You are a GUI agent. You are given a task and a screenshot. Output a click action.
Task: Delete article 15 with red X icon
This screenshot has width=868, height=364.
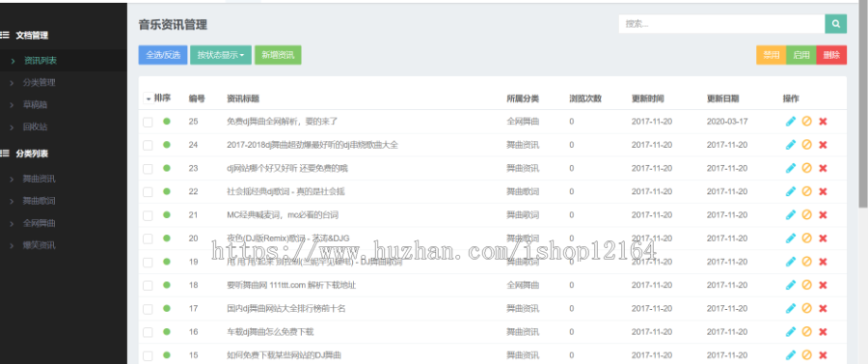tap(823, 355)
